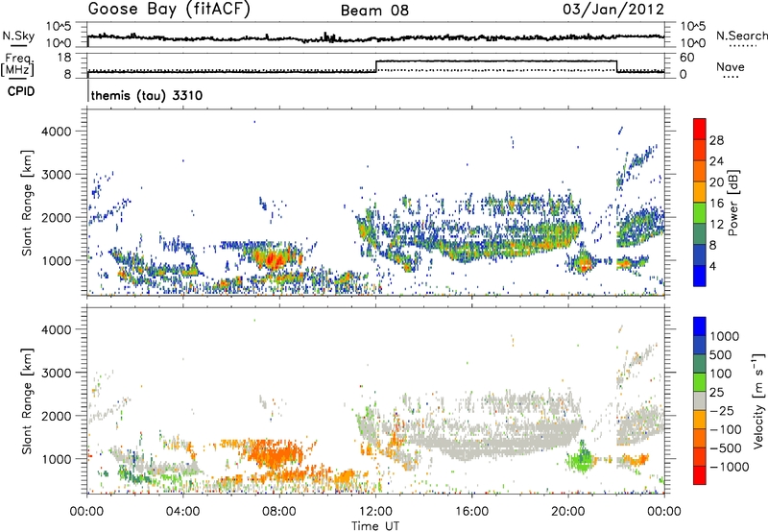The image size is (768, 532).
Task: Click the "04:00" time axis label
Action: [182, 512]
